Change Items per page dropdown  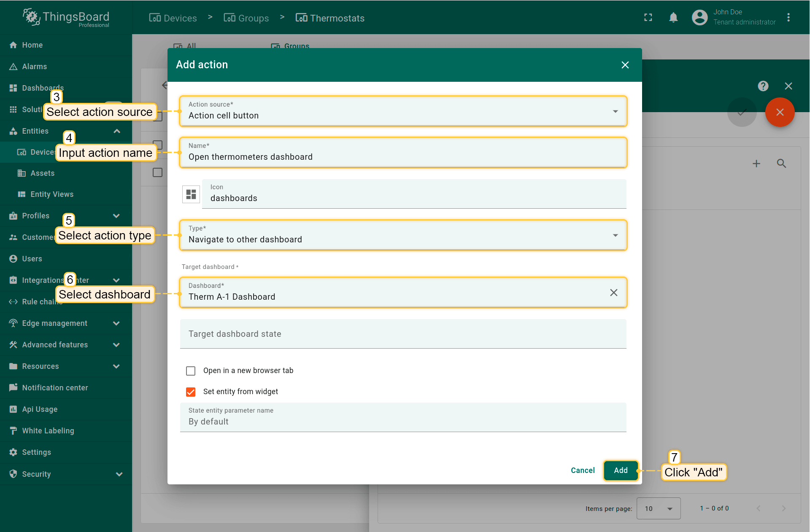click(658, 508)
